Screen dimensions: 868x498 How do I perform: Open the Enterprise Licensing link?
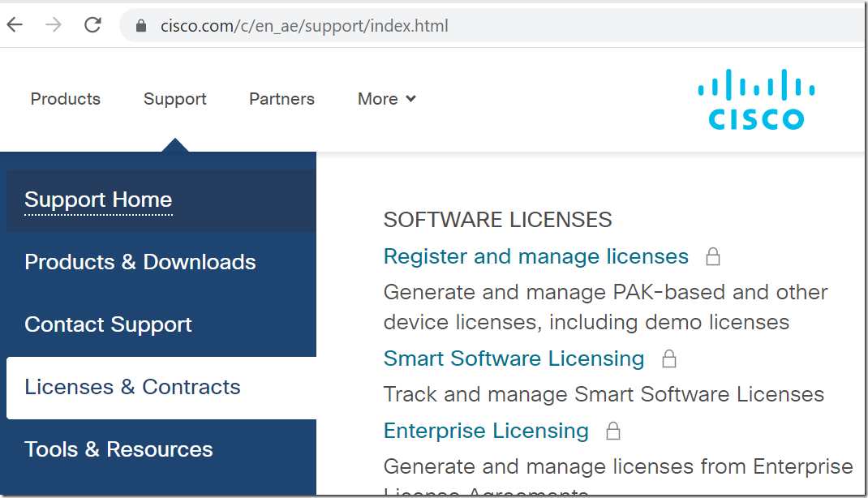coord(486,431)
